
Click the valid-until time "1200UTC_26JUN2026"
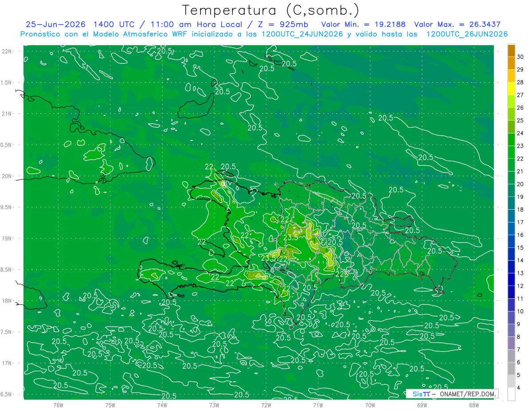pyautogui.click(x=467, y=34)
